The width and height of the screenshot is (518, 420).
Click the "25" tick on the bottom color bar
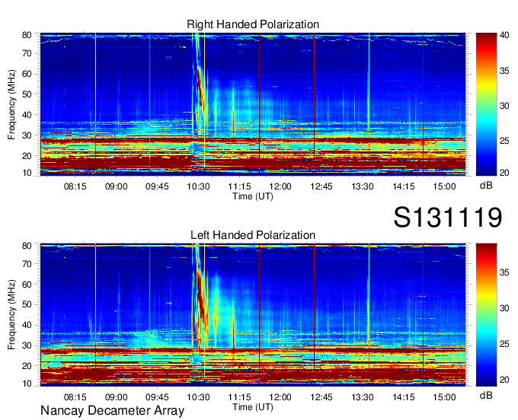(504, 344)
